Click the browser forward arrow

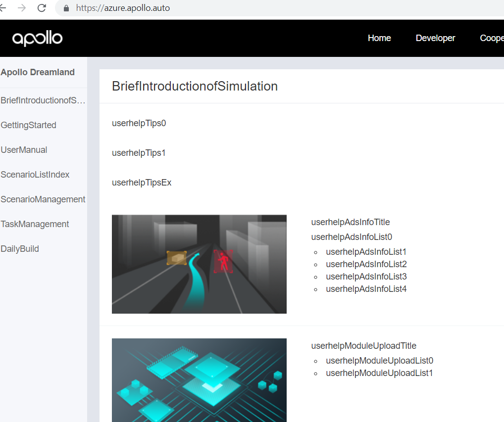tap(22, 8)
